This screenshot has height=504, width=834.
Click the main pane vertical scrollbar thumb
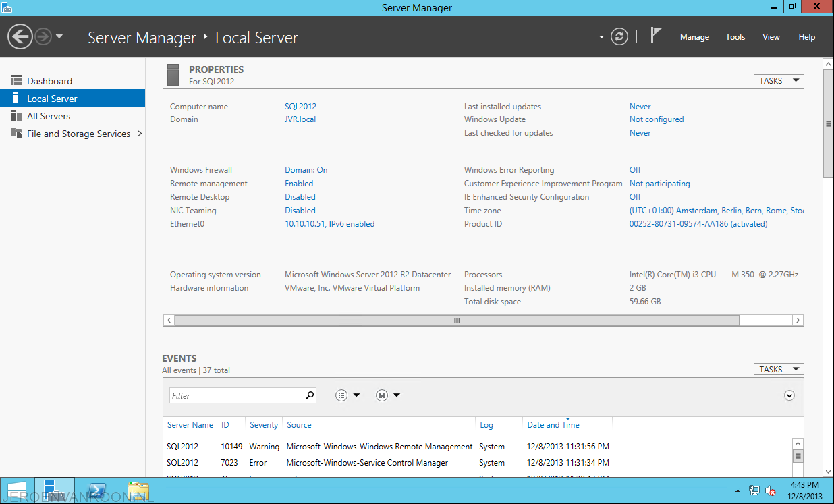point(828,123)
